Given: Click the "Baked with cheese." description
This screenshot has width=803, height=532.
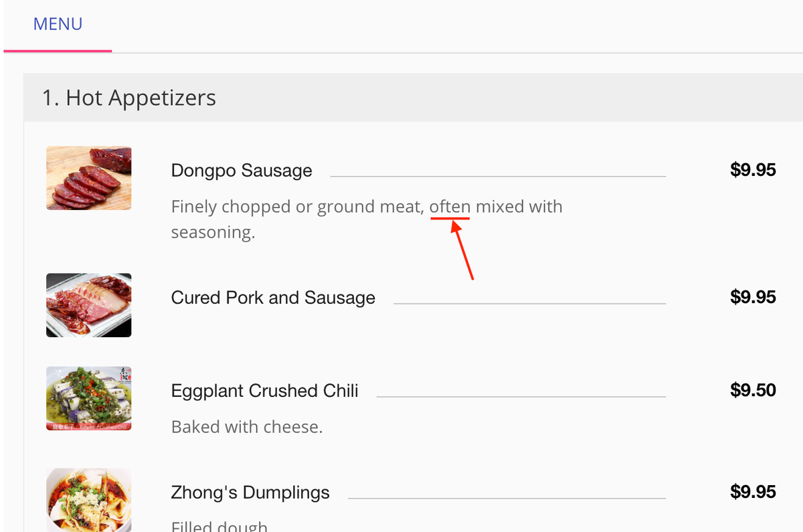Looking at the screenshot, I should pyautogui.click(x=247, y=427).
